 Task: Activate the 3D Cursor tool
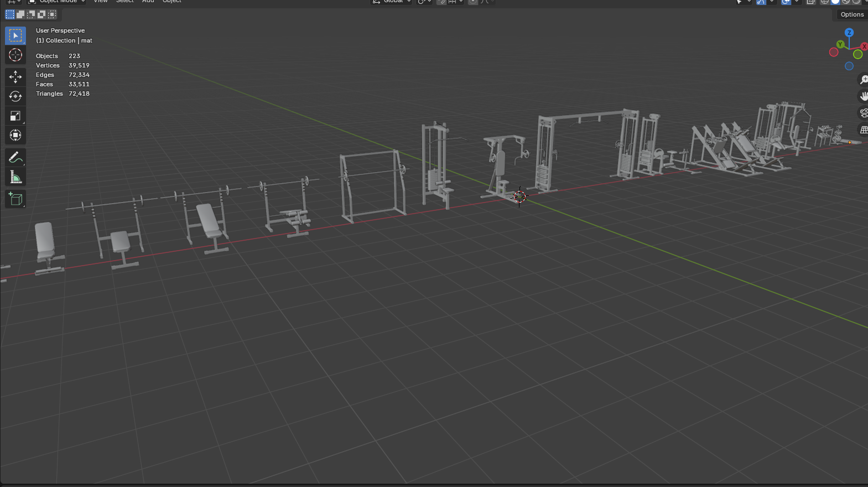(x=15, y=55)
